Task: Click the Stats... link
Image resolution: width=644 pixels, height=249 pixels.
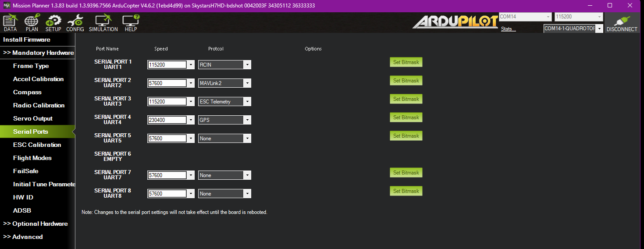Action: (x=508, y=29)
